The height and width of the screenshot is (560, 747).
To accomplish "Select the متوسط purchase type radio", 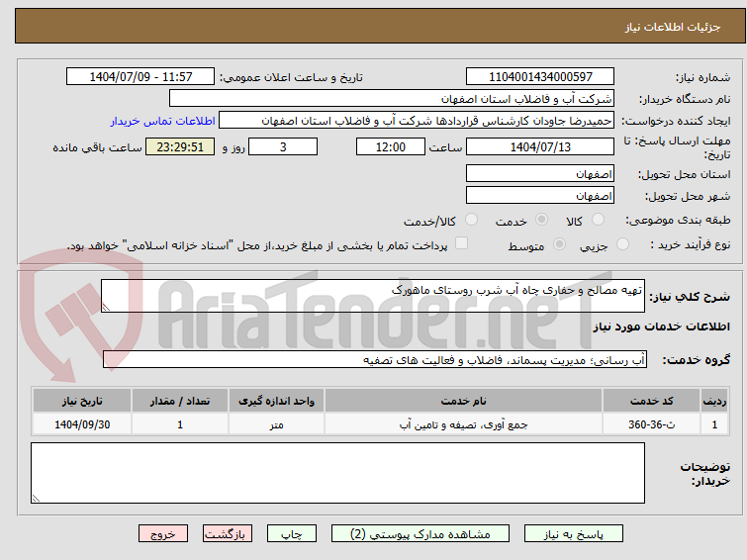I will point(559,244).
